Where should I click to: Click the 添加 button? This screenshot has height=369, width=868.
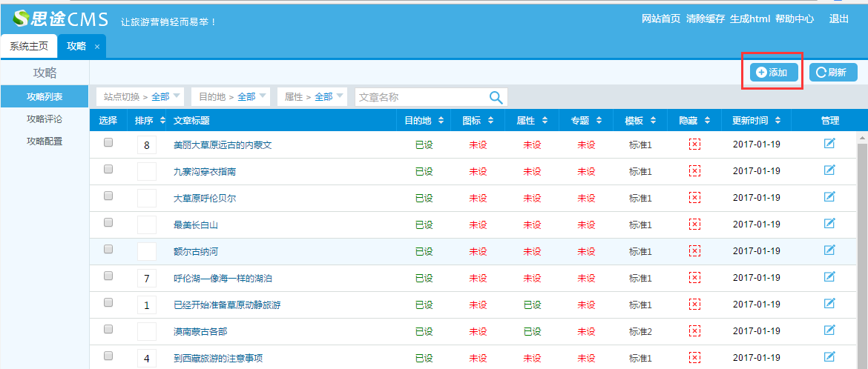773,72
